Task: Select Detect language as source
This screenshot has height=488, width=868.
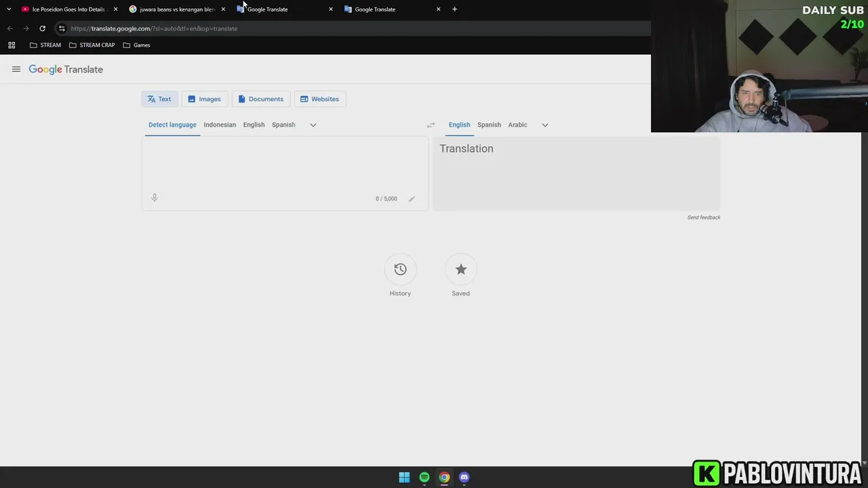Action: pyautogui.click(x=172, y=125)
